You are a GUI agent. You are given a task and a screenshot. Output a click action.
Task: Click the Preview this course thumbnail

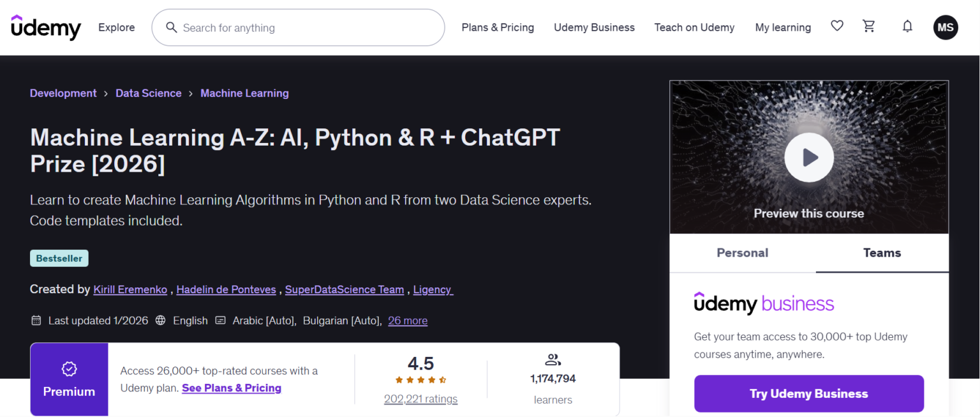(809, 157)
